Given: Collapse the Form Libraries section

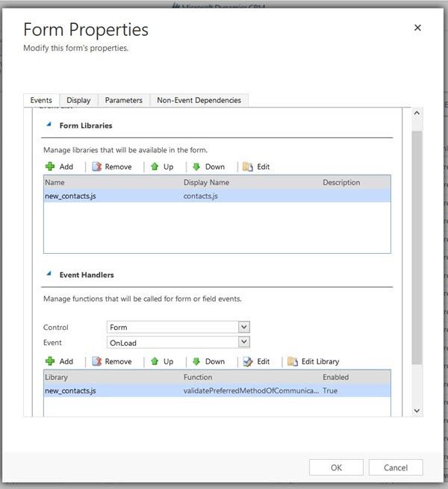Looking at the screenshot, I should pyautogui.click(x=49, y=125).
